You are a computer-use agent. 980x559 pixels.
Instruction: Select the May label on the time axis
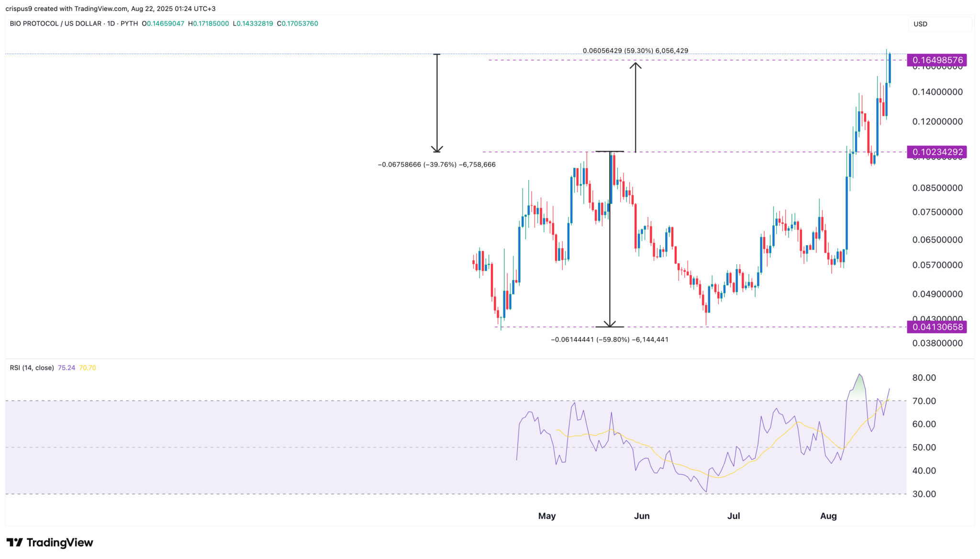coord(547,516)
